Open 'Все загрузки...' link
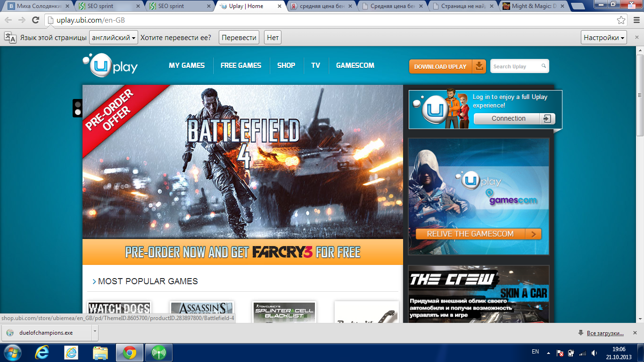 pos(605,333)
